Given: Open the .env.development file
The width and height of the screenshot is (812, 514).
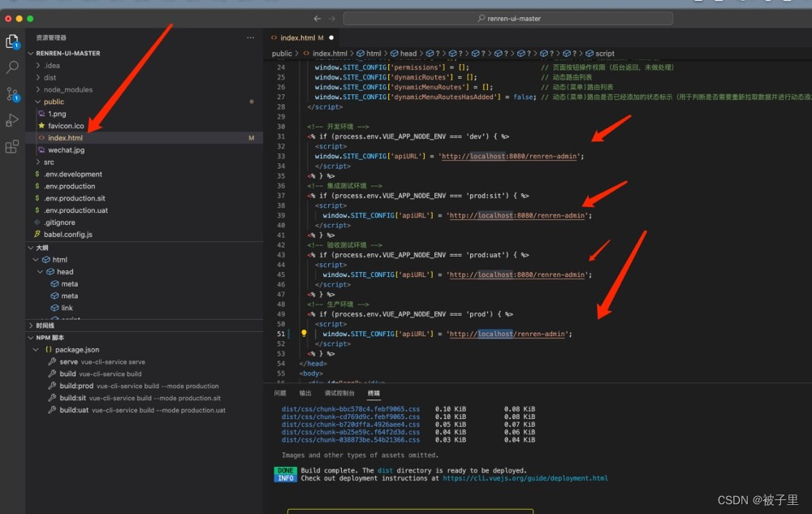Looking at the screenshot, I should pos(72,175).
